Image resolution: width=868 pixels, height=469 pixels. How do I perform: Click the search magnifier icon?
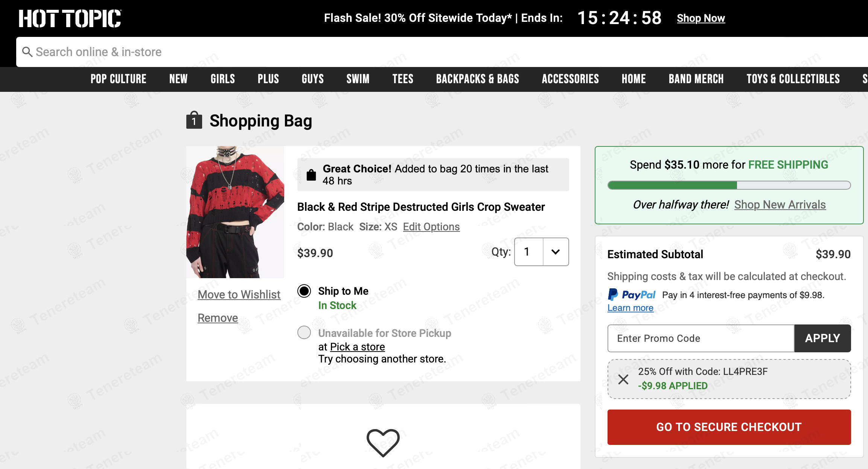pos(27,52)
